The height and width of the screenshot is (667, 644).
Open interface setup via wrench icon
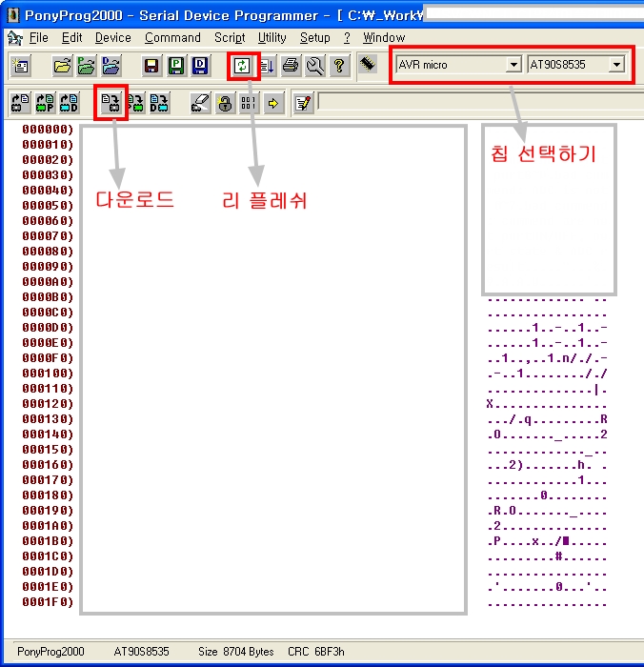pos(315,66)
